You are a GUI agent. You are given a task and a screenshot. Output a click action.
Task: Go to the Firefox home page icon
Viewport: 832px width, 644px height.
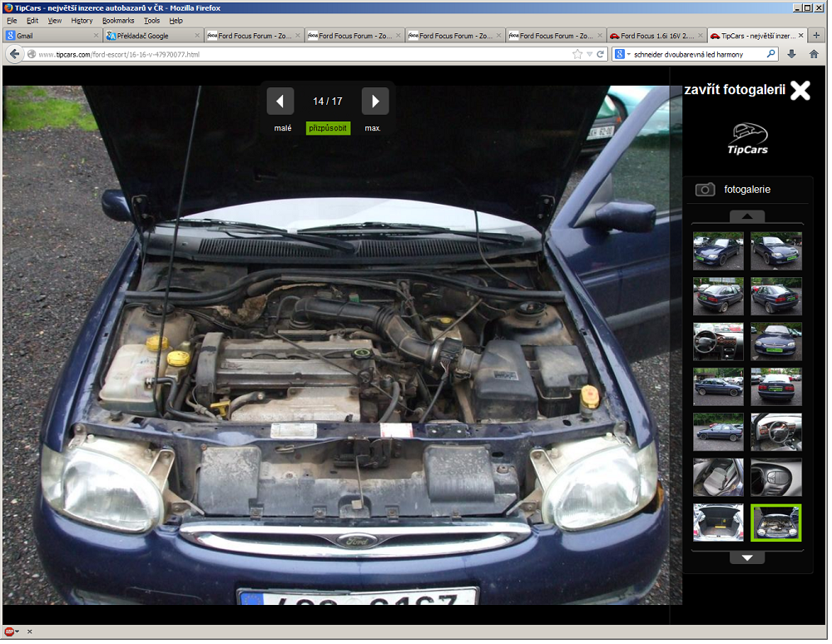point(814,54)
